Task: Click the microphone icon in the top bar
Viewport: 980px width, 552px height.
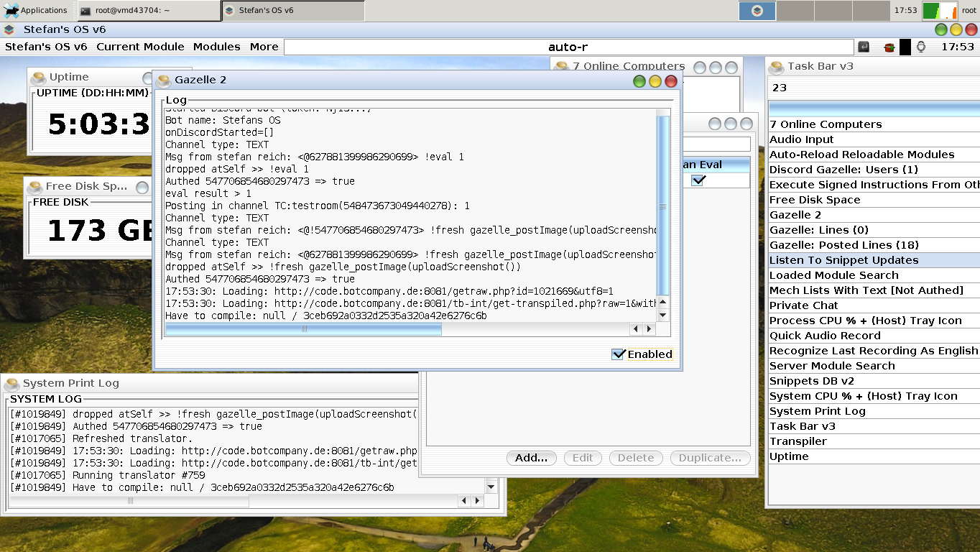Action: pos(921,47)
